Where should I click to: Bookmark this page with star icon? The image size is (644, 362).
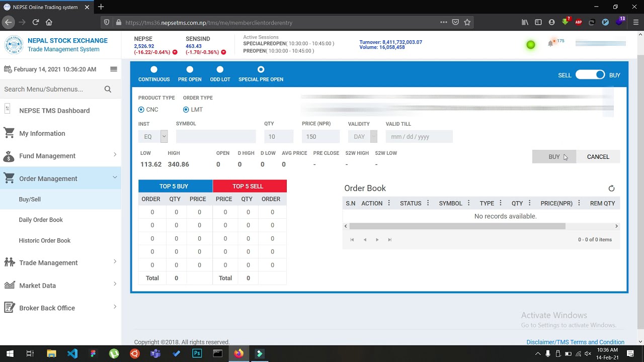[467, 22]
